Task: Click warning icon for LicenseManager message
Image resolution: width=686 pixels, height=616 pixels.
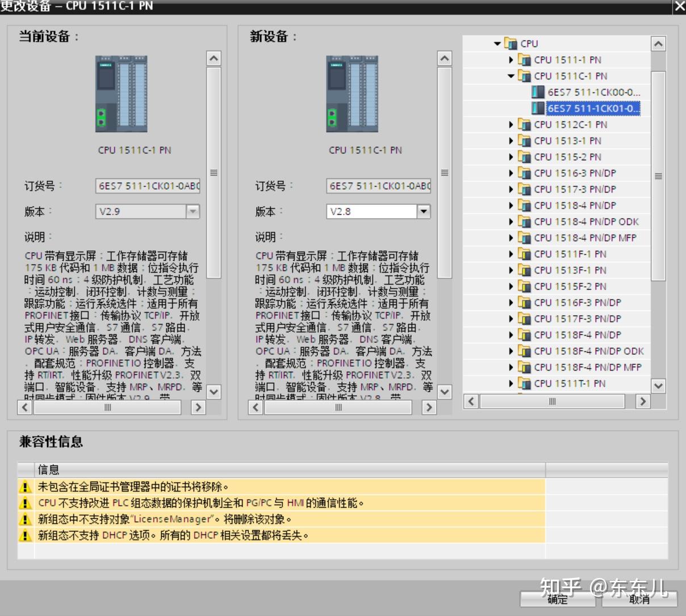Action: 26,519
